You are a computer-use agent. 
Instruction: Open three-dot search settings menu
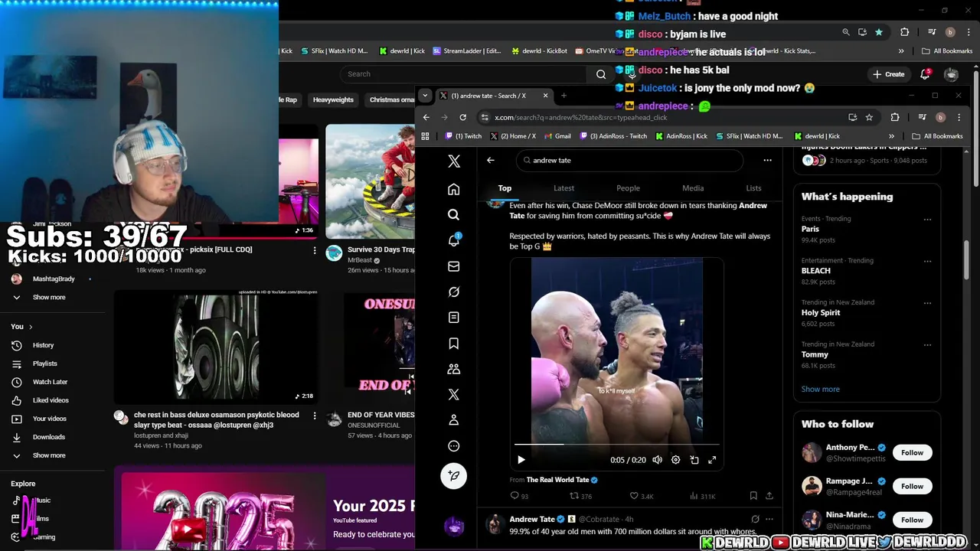[767, 161]
